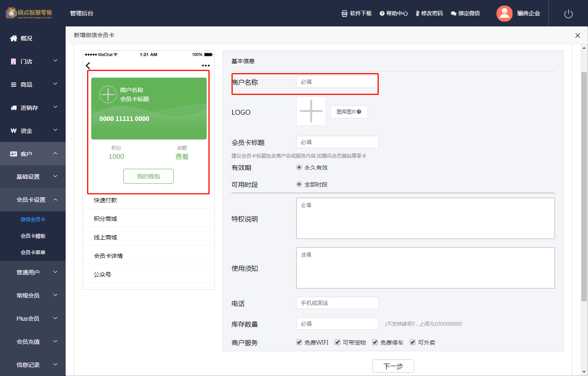Focus the 使用须知 text area
Screen dimensions: 588x376
pos(425,268)
